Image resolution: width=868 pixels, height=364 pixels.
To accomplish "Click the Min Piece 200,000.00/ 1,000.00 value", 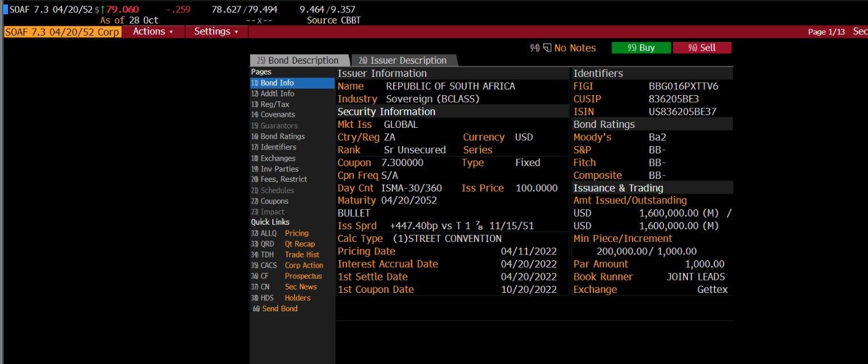I will pyautogui.click(x=646, y=251).
